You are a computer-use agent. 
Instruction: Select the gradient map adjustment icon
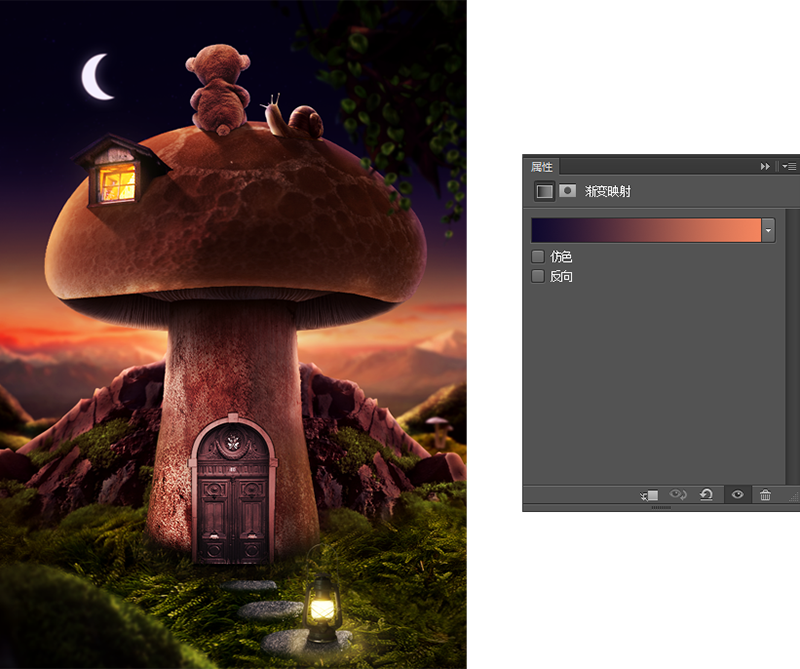click(544, 191)
